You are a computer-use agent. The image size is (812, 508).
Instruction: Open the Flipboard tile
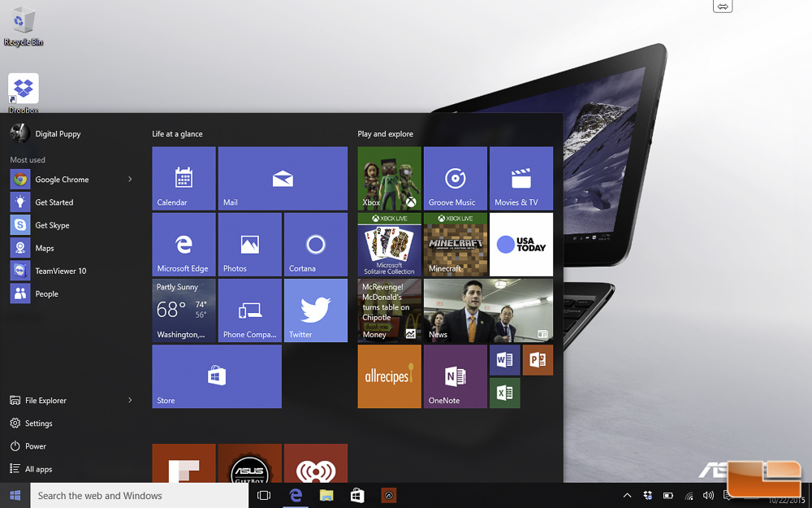184,463
